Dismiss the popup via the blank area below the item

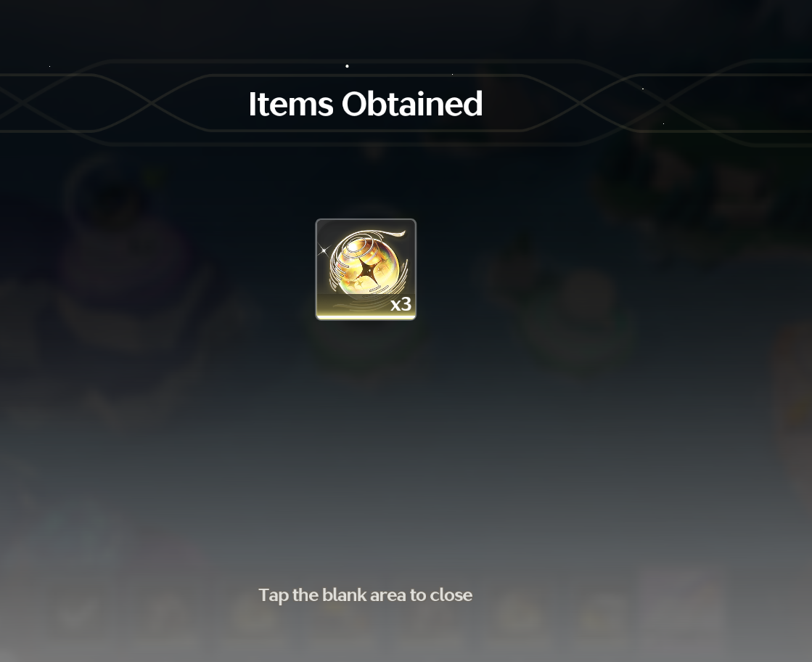coord(366,441)
